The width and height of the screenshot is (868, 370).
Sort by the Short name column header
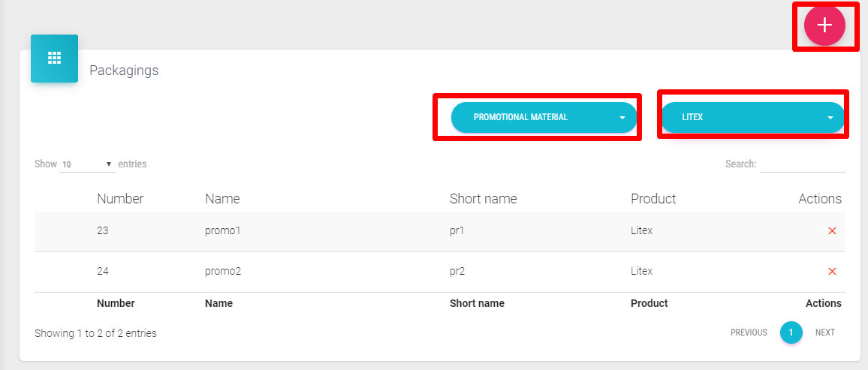(x=483, y=199)
